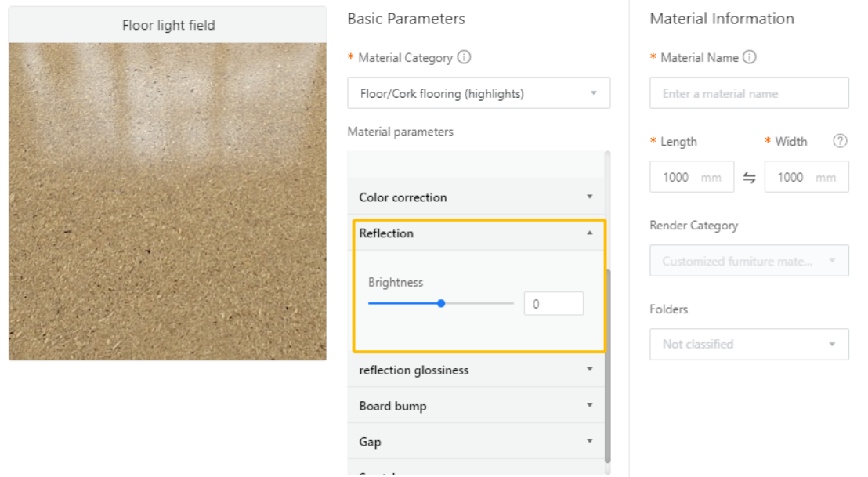
Task: Open the Render Category dropdown
Action: click(749, 261)
